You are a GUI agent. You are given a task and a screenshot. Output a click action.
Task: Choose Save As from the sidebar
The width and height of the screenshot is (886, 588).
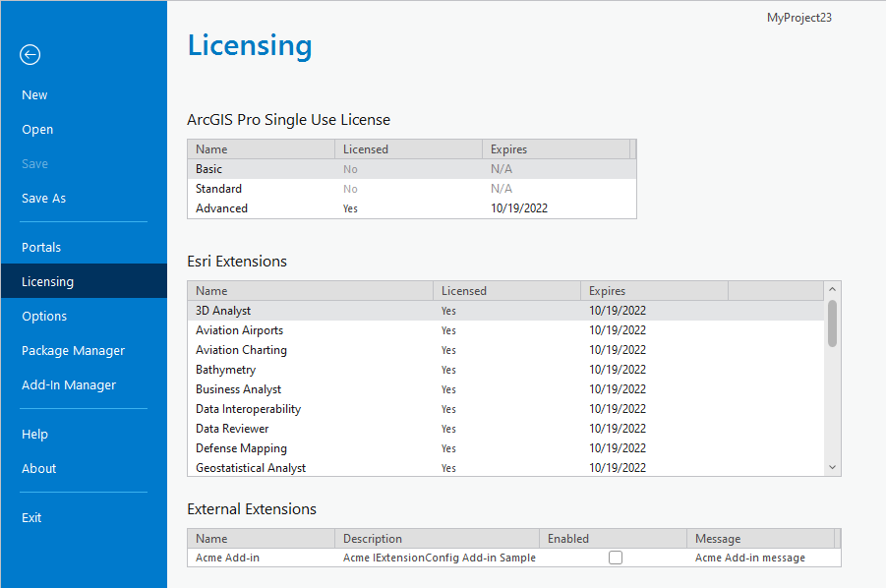point(43,198)
